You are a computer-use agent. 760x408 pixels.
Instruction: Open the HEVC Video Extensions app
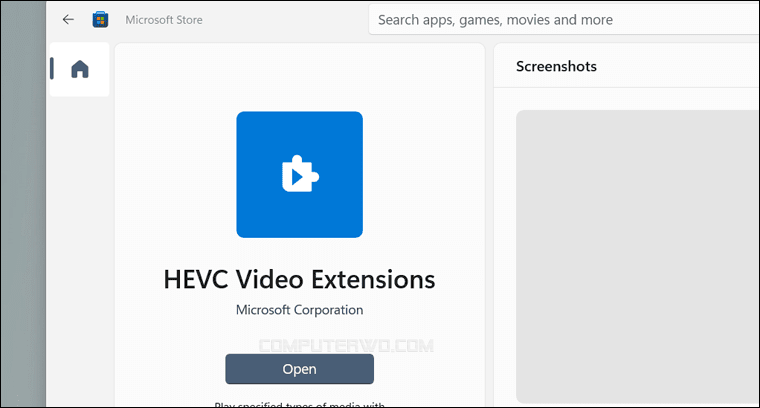[x=300, y=369]
